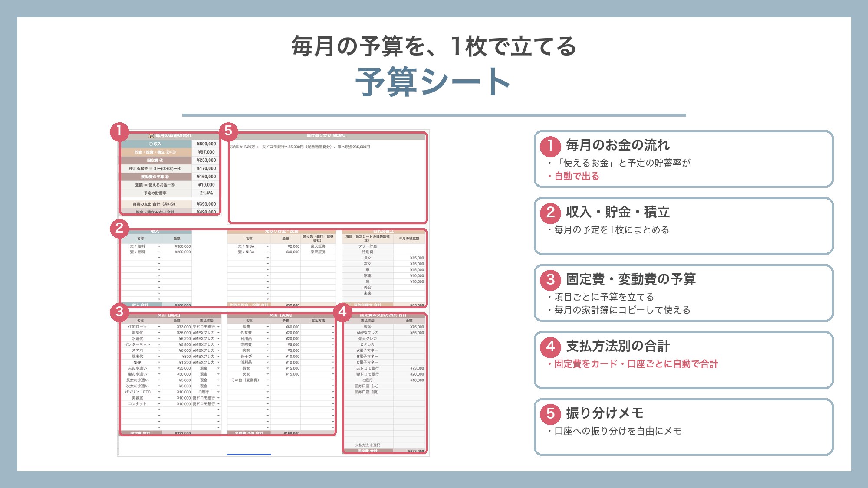Select the NHK fixed expense row name
The height and width of the screenshot is (488, 868).
[138, 363]
